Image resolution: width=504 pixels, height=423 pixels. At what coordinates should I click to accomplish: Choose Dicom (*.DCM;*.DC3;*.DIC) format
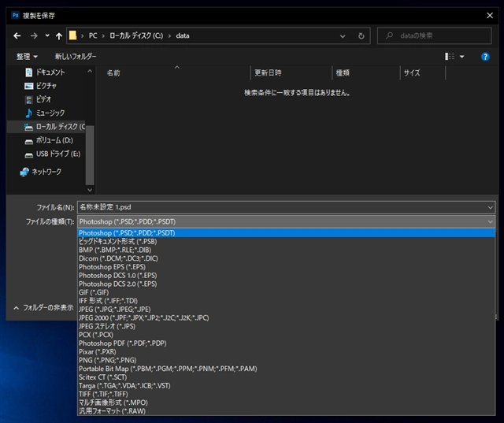click(286, 258)
